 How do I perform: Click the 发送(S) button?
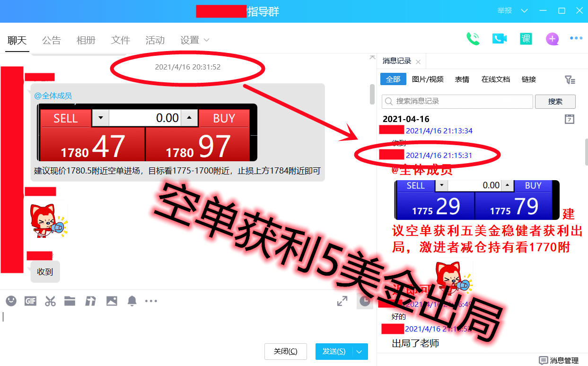(334, 351)
